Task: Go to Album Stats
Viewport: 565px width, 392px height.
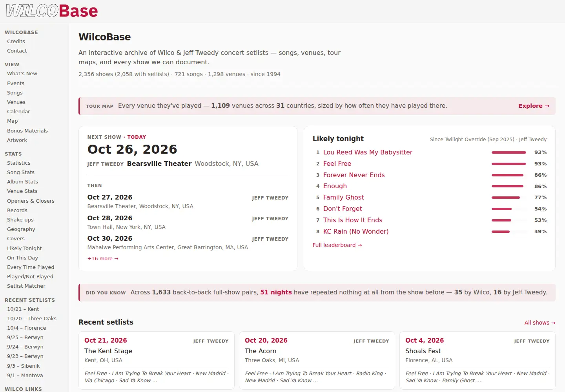Action: (22, 182)
